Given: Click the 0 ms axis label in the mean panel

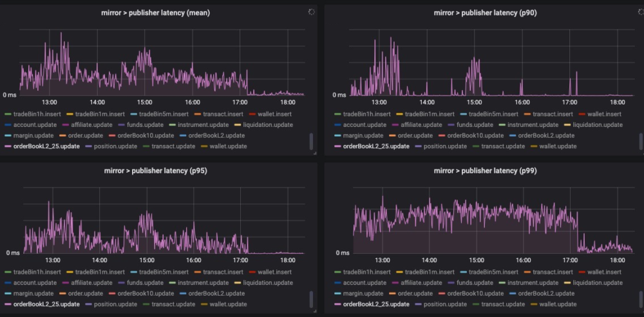Looking at the screenshot, I should point(10,95).
